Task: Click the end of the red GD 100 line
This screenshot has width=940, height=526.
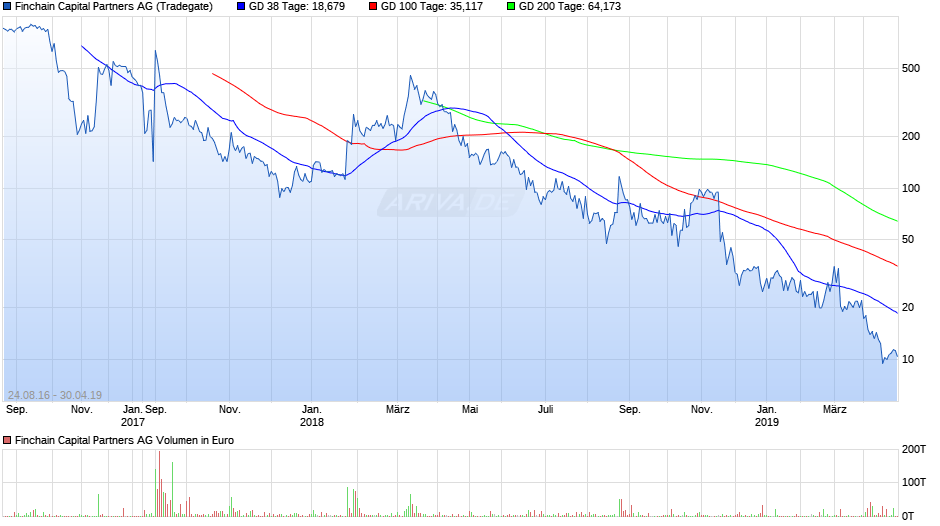Action: coord(897,266)
